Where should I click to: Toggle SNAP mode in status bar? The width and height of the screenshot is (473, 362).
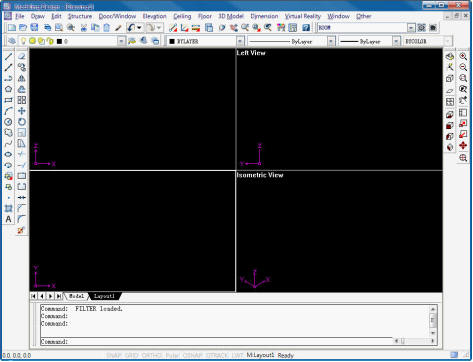click(x=114, y=355)
